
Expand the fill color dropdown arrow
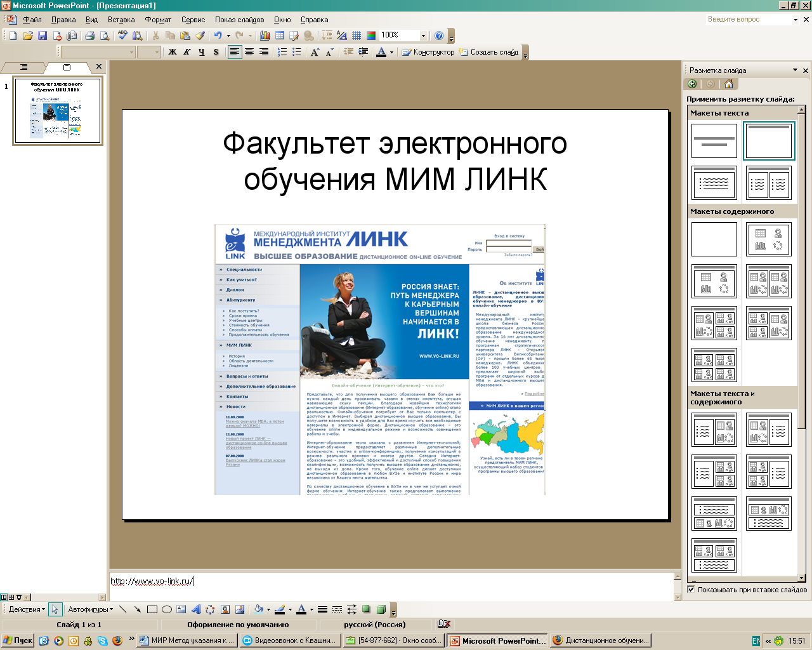point(270,609)
